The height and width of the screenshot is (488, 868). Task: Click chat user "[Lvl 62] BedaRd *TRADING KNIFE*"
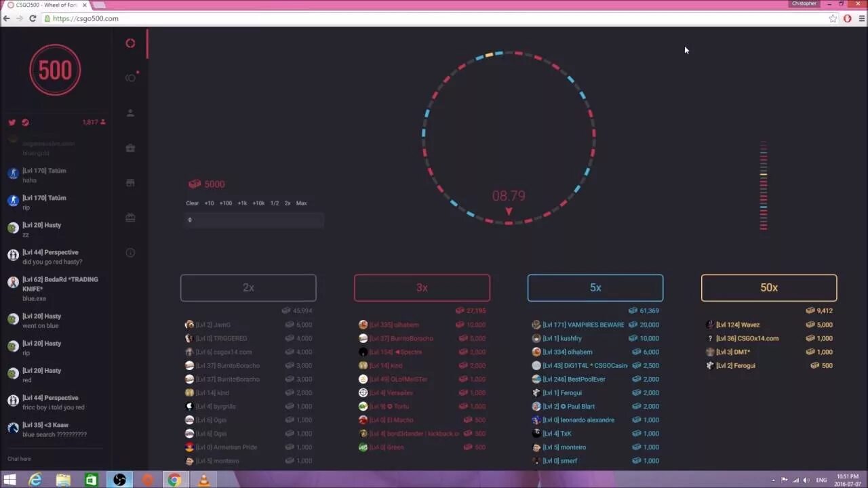click(60, 283)
